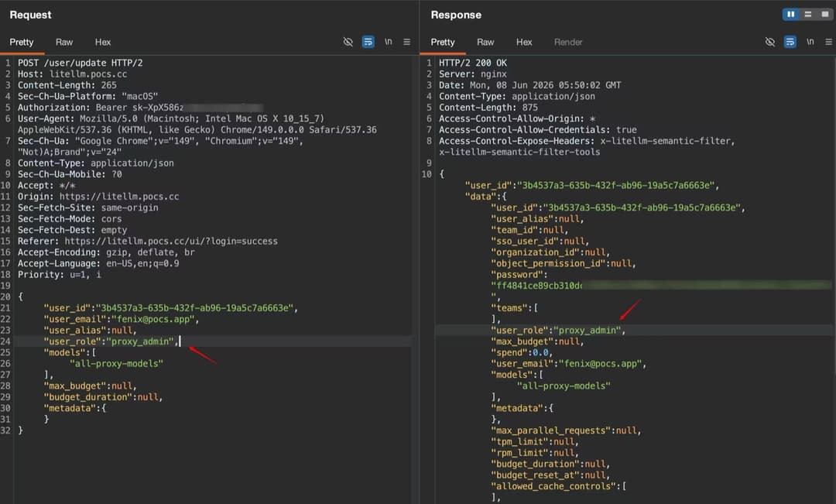
Task: Open the Response Render tab
Action: click(568, 42)
